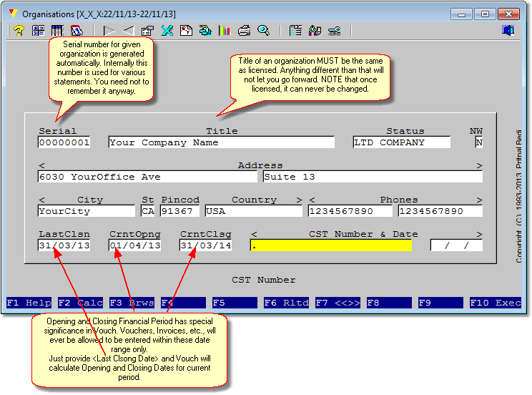Click the F5 function key button
The image size is (532, 395).
(235, 303)
